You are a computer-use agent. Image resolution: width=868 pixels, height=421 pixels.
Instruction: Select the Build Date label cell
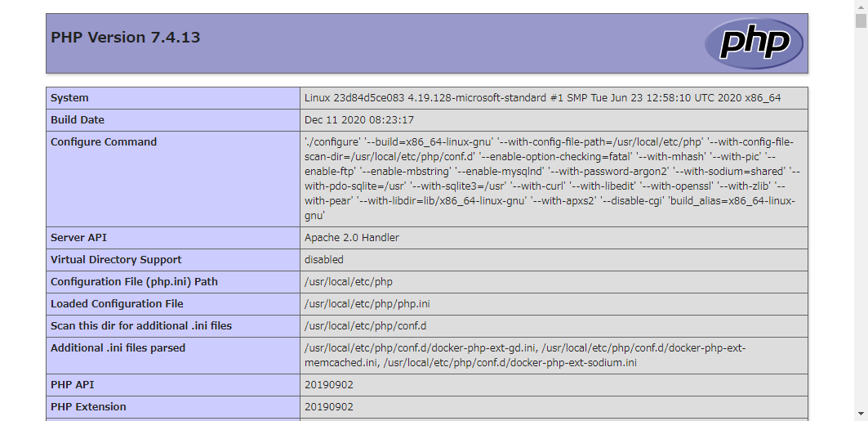tap(78, 120)
